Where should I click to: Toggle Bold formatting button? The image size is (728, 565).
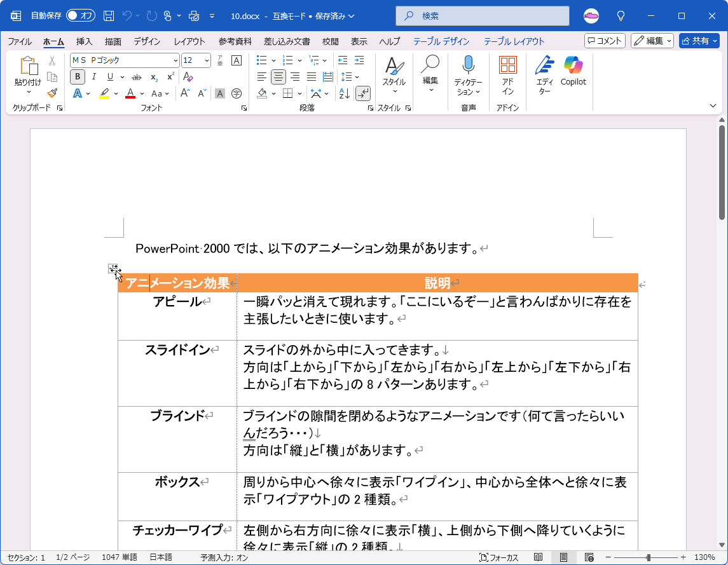(x=78, y=77)
